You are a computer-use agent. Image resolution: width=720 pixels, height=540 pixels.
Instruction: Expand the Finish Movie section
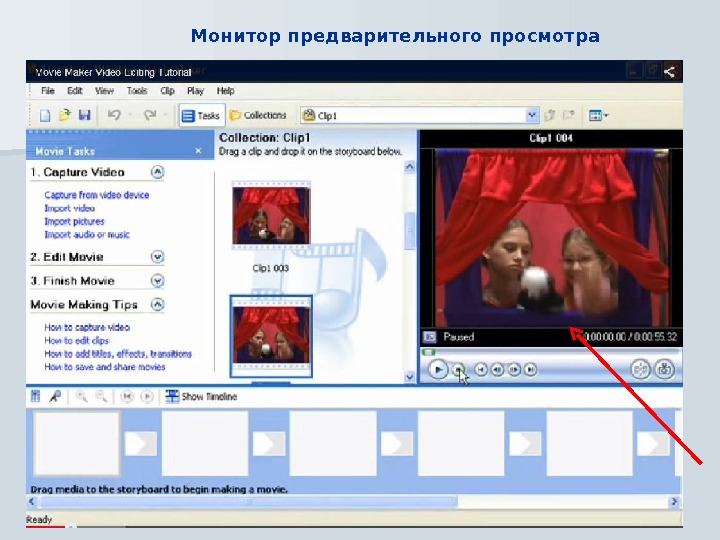158,281
